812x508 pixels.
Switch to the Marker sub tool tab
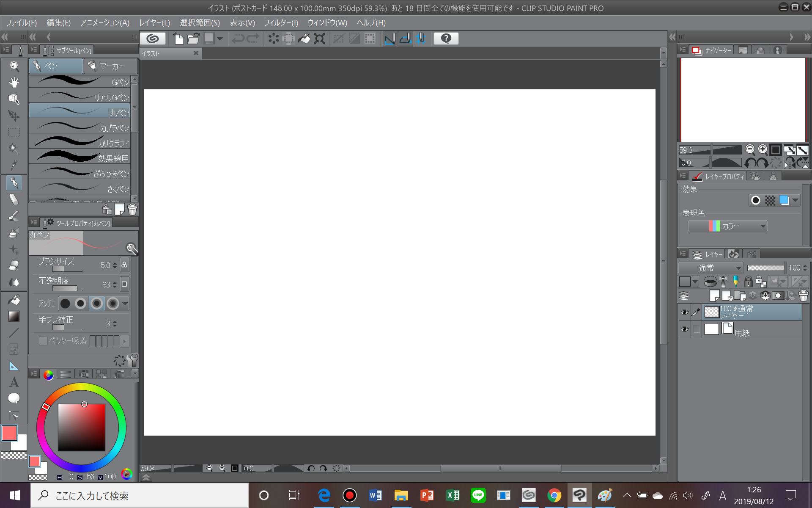(x=111, y=66)
